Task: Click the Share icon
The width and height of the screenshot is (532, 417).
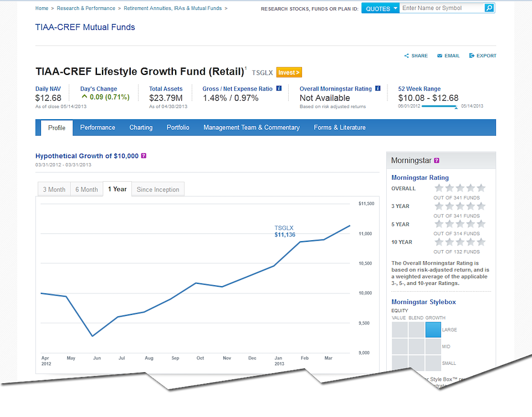Action: (406, 55)
